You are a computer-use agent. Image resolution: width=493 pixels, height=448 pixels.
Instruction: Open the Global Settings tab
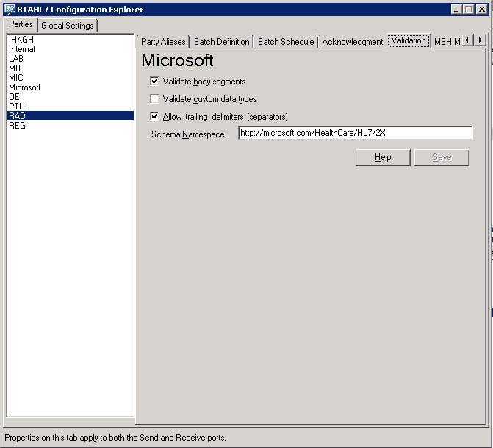point(68,26)
